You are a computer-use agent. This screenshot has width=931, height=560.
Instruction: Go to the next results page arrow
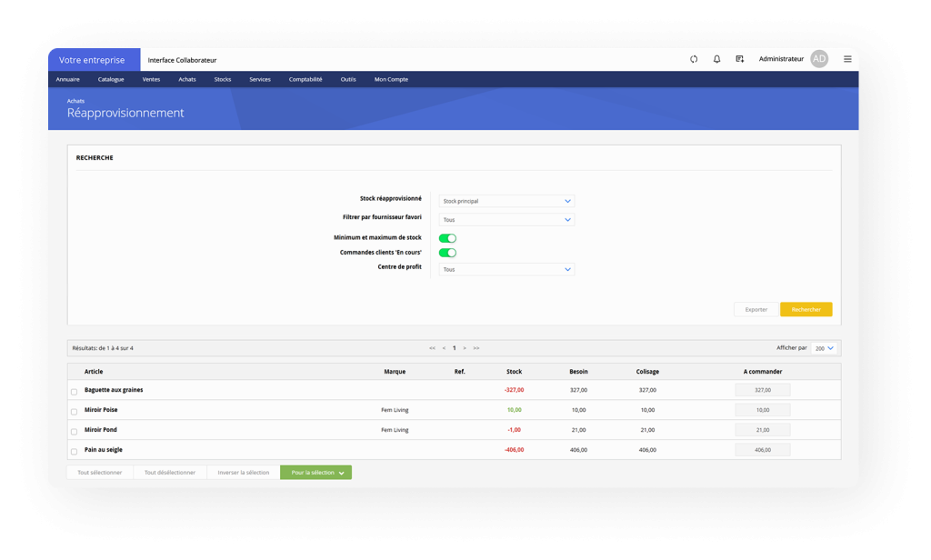(x=465, y=348)
